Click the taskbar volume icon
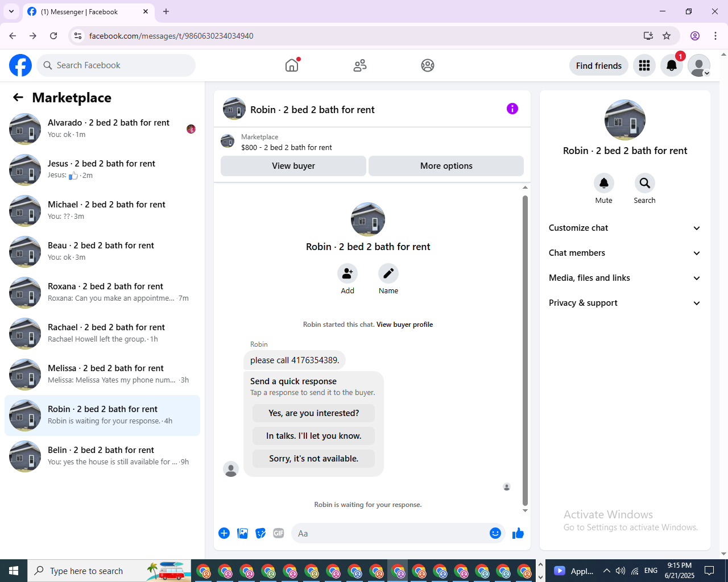The height and width of the screenshot is (582, 728). [x=621, y=571]
